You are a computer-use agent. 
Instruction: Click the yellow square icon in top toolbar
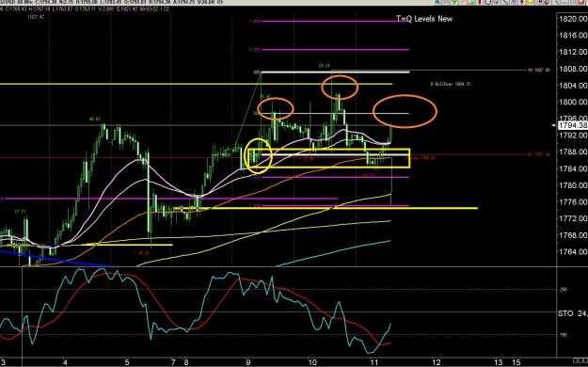530,2
